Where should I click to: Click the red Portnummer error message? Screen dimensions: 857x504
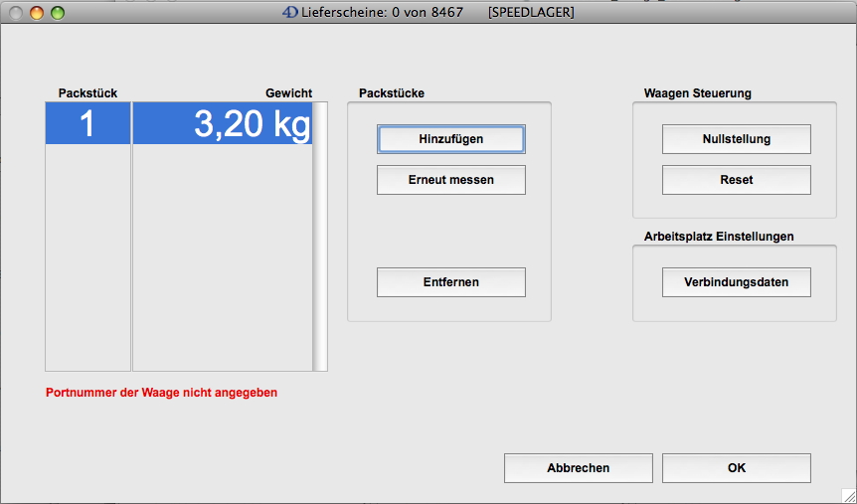(161, 393)
